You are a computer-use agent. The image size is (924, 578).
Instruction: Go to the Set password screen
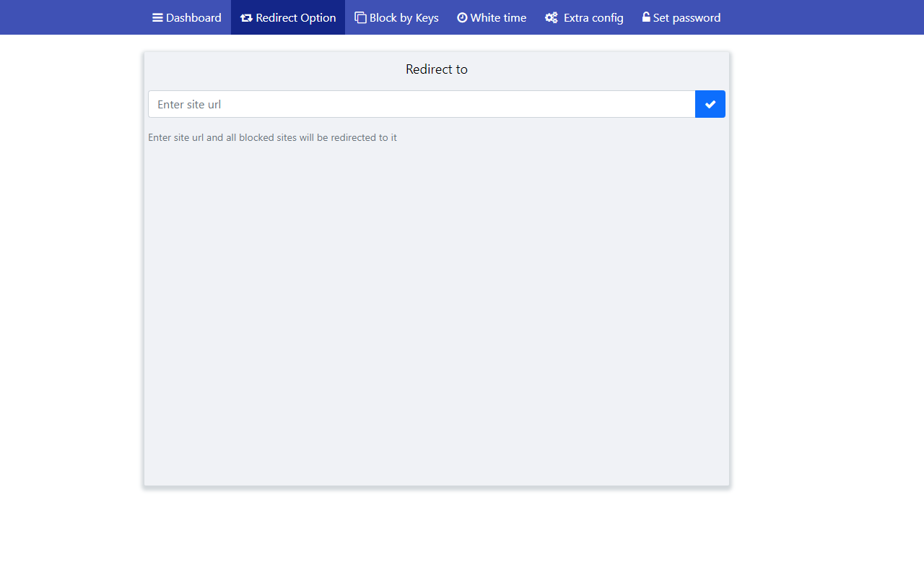point(681,17)
